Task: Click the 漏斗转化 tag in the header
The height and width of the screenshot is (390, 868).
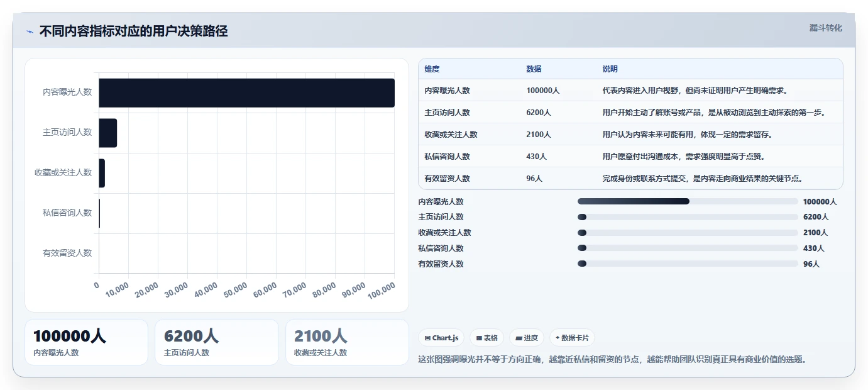Action: pos(825,28)
